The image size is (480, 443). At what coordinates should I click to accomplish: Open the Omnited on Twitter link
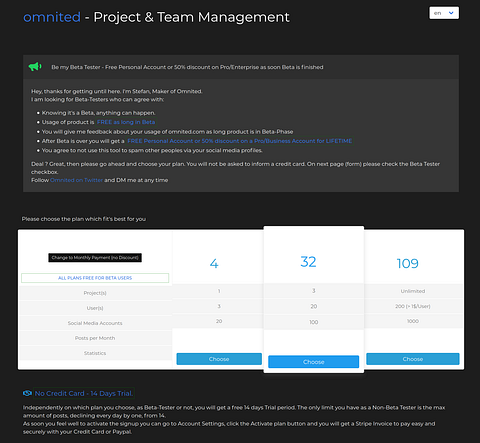coord(76,180)
